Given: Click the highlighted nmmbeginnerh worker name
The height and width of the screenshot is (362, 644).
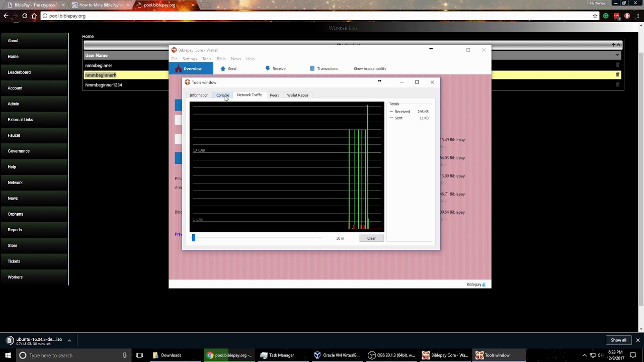Looking at the screenshot, I should point(101,75).
